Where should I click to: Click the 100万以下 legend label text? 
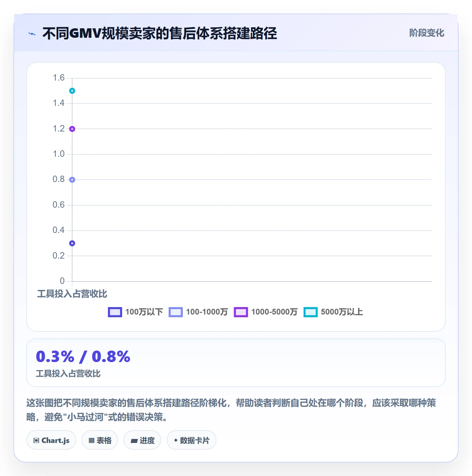144,312
